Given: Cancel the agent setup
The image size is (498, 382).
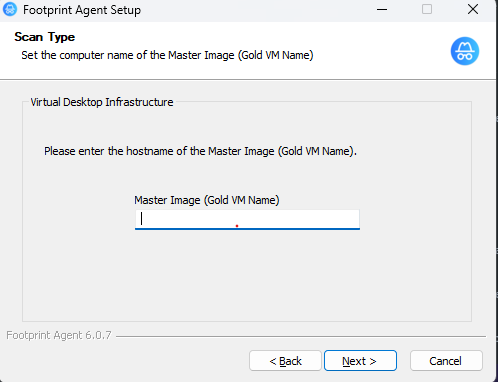Looking at the screenshot, I should pos(446,361).
